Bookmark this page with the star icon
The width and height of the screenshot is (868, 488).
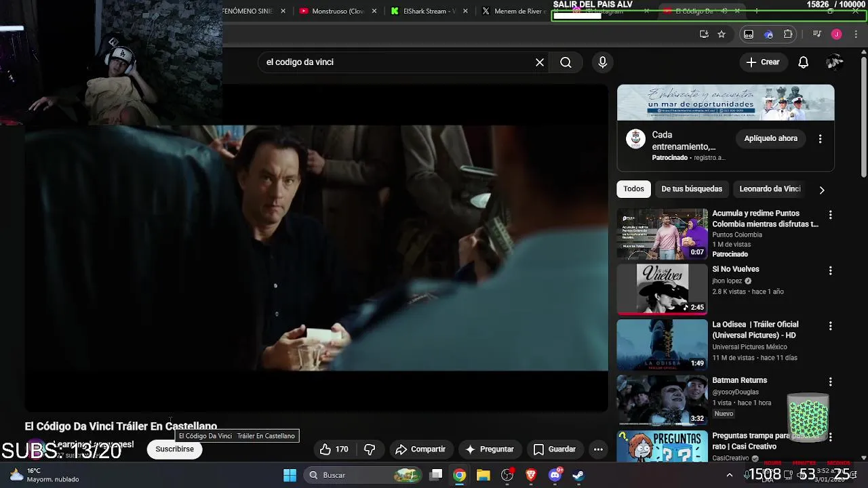[722, 34]
